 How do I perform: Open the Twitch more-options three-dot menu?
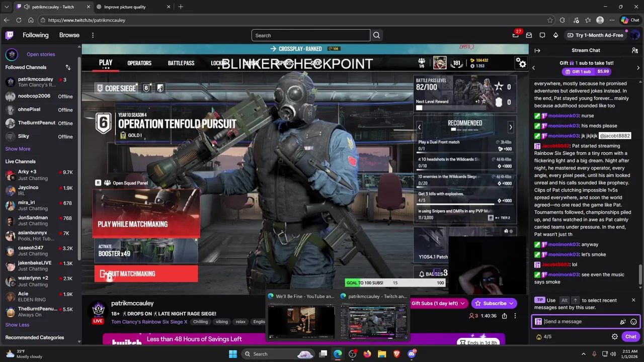pyautogui.click(x=93, y=35)
